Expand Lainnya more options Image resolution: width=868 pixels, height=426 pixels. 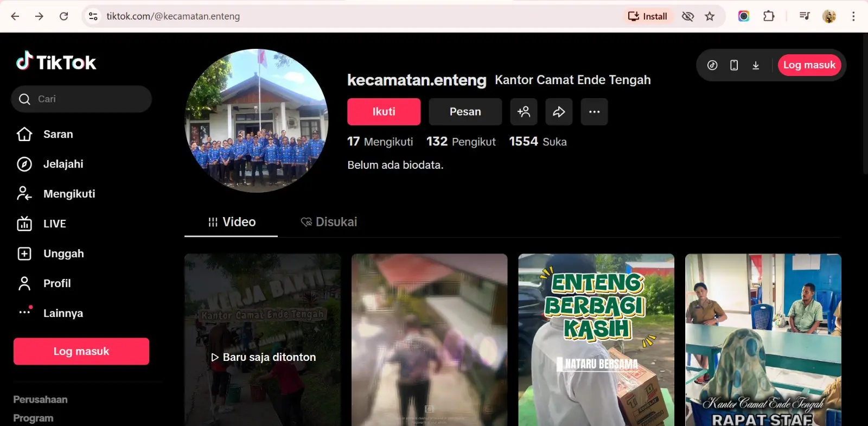[x=50, y=313]
